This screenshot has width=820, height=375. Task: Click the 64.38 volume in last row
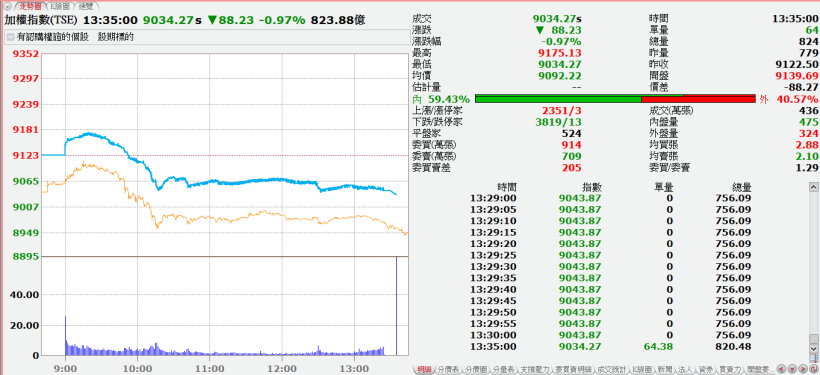point(658,347)
